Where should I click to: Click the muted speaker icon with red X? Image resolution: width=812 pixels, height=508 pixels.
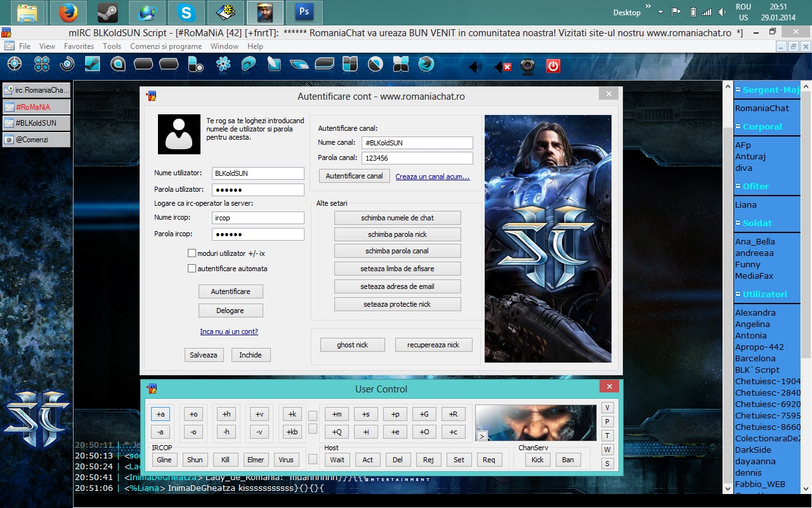click(502, 65)
